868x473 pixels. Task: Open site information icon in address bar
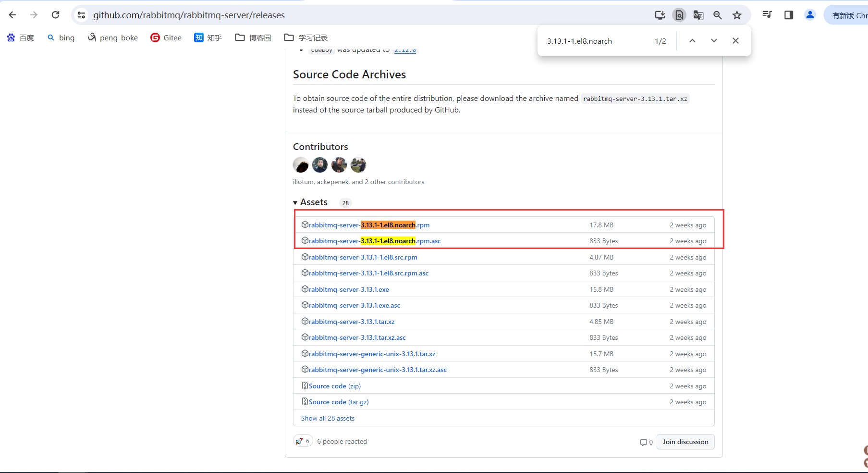tap(82, 15)
